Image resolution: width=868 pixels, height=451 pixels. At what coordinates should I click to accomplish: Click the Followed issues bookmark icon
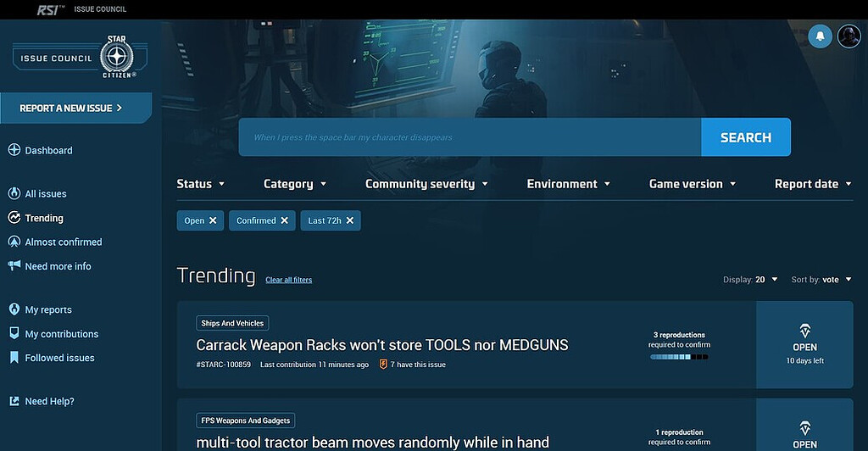tap(14, 358)
